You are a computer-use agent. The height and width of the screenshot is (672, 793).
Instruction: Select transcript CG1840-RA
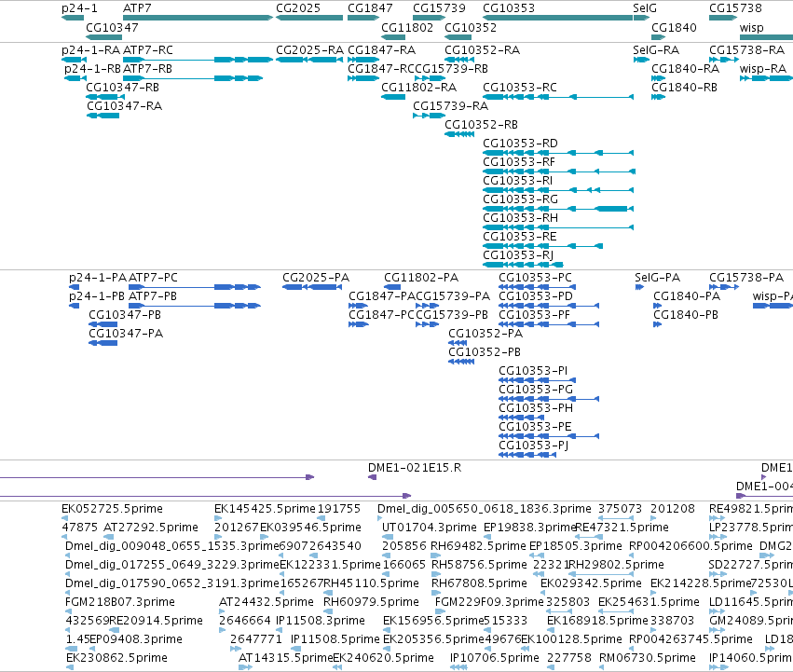659,78
